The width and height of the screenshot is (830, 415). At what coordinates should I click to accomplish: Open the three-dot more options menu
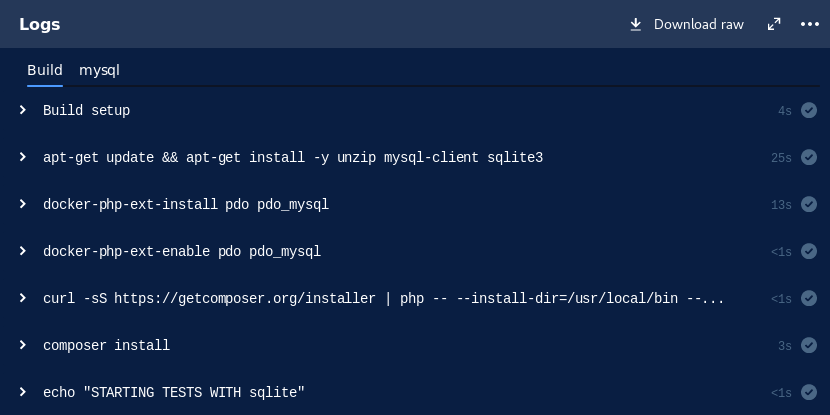pos(810,24)
